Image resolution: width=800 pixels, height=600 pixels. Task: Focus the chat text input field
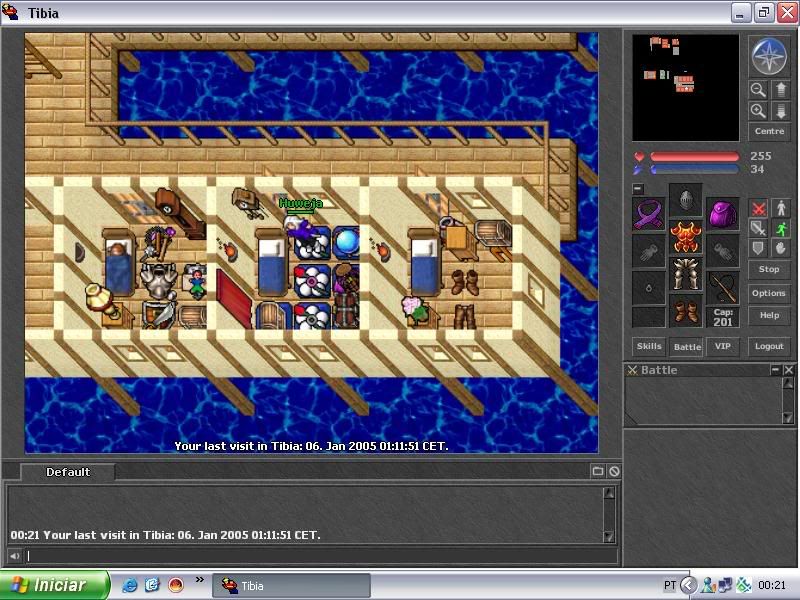pyautogui.click(x=321, y=556)
